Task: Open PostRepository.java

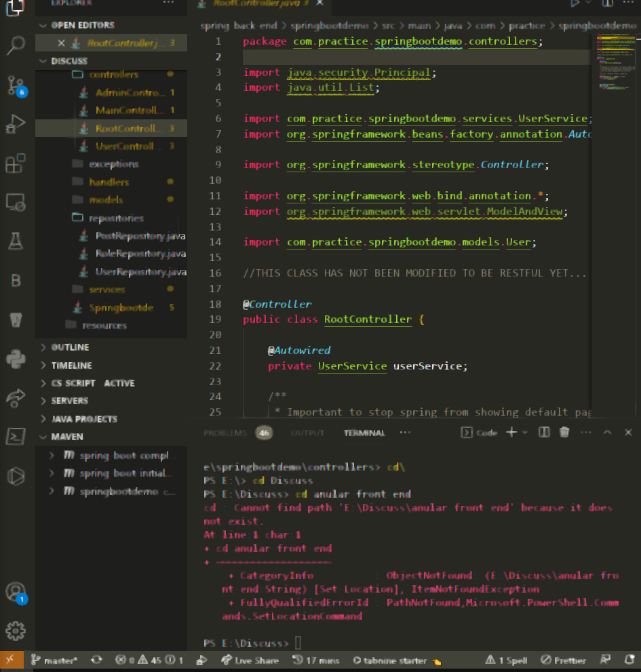Action: click(x=111, y=236)
